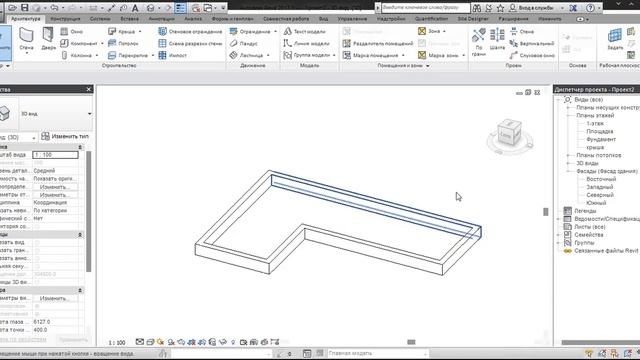640x360 pixels.
Task: Activate the Ограждение (Railing) tool
Action: click(250, 31)
